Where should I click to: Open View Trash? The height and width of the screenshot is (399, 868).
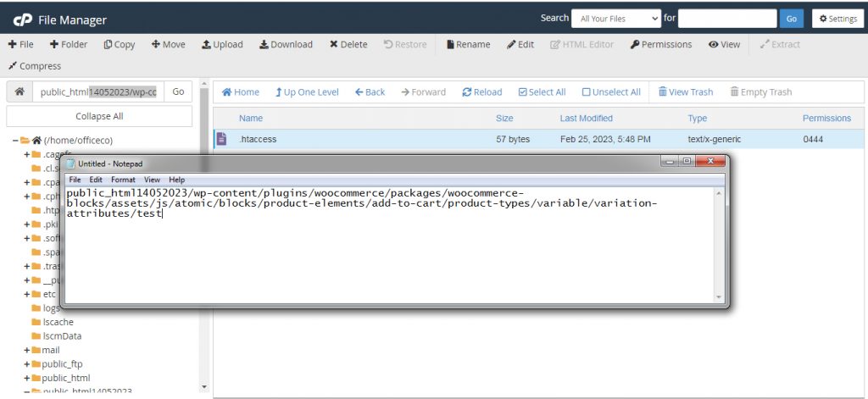coord(686,92)
